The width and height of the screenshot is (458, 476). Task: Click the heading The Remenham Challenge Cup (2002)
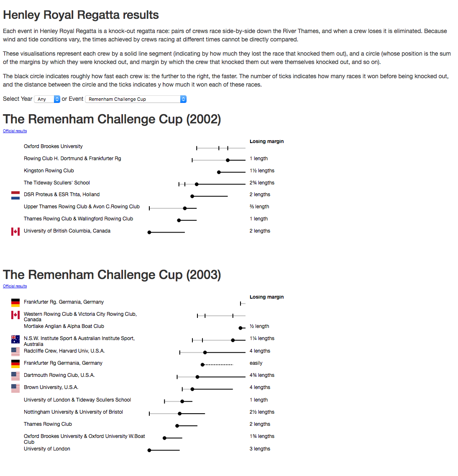coord(112,119)
